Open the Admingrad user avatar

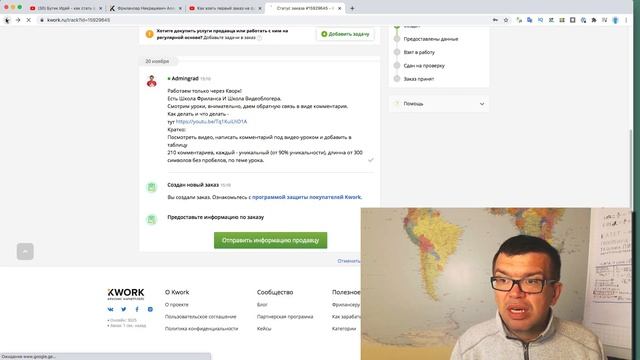click(x=152, y=81)
